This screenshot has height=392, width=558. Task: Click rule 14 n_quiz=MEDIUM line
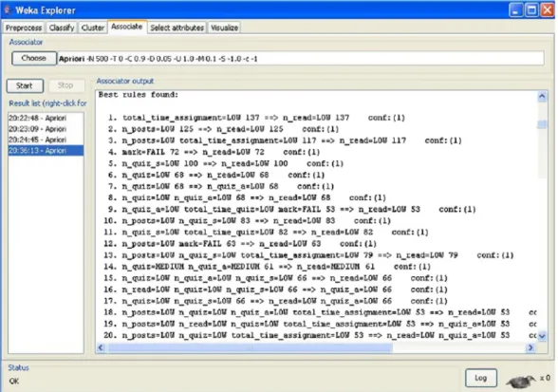click(267, 267)
